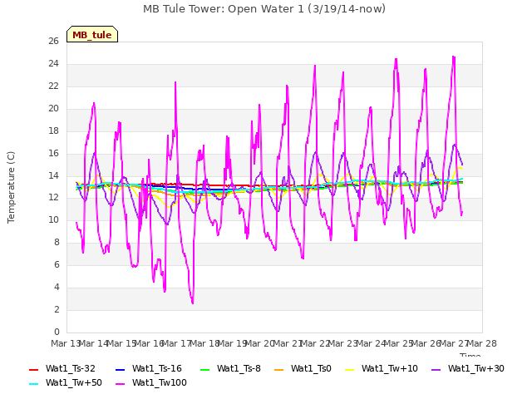Select the Wat1_Ts0 legend label
The image size is (532, 399).
(x=311, y=368)
